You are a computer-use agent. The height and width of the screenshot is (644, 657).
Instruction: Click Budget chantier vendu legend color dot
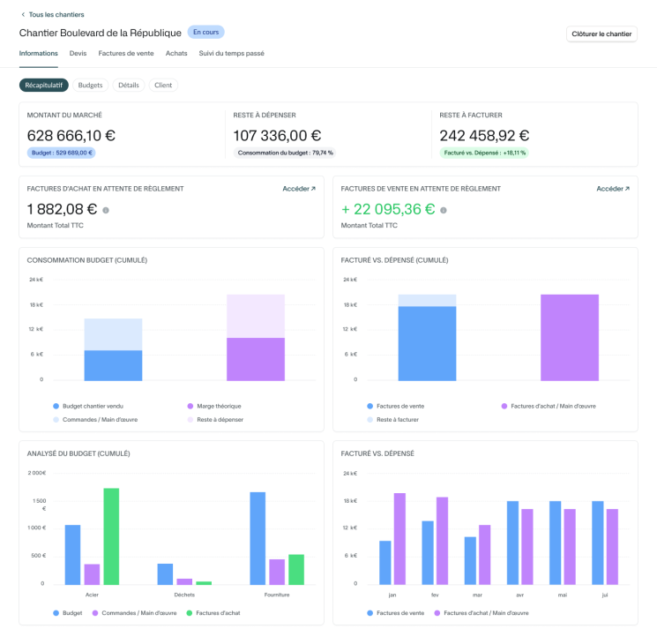pos(56,406)
